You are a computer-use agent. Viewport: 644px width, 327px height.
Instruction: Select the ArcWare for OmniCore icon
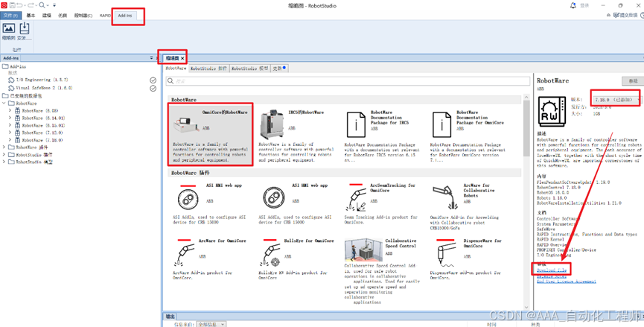184,253
